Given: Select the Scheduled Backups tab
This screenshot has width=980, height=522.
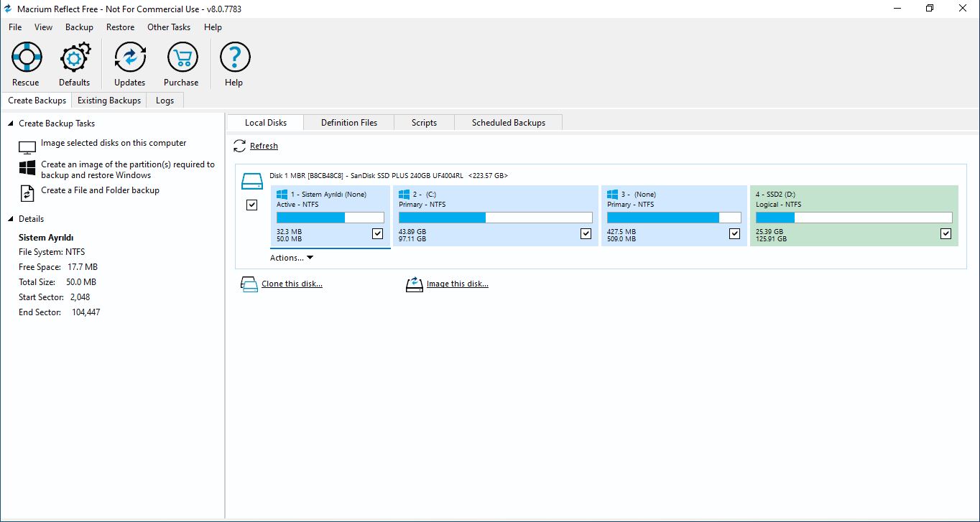Looking at the screenshot, I should [x=509, y=123].
